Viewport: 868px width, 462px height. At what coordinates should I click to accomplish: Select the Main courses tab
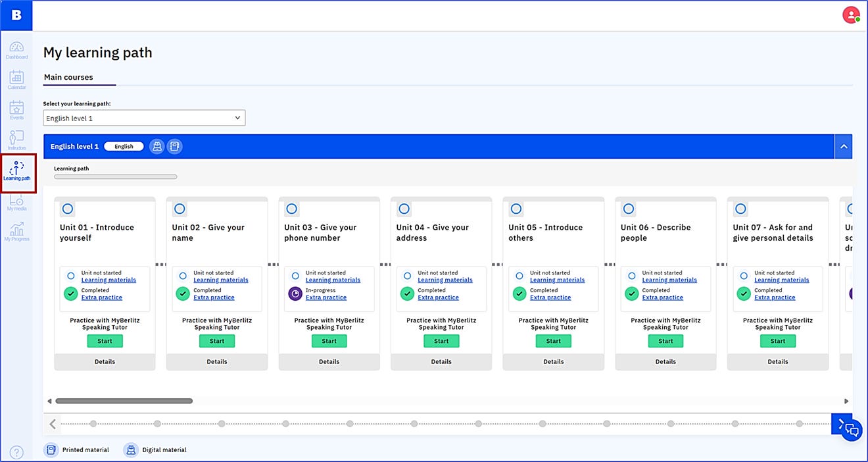[x=68, y=77]
